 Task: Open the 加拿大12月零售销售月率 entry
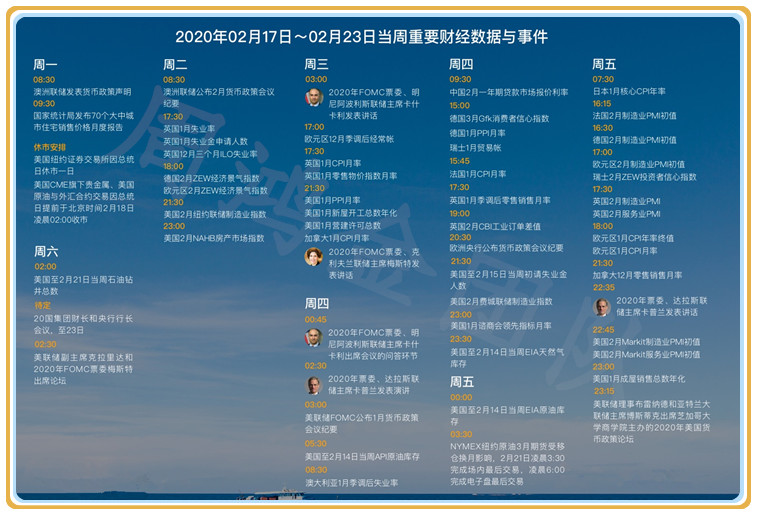point(637,275)
